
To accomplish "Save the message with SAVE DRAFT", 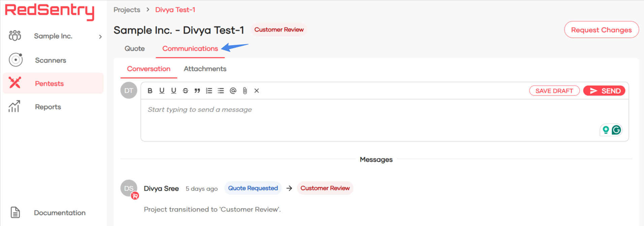I will pyautogui.click(x=554, y=91).
